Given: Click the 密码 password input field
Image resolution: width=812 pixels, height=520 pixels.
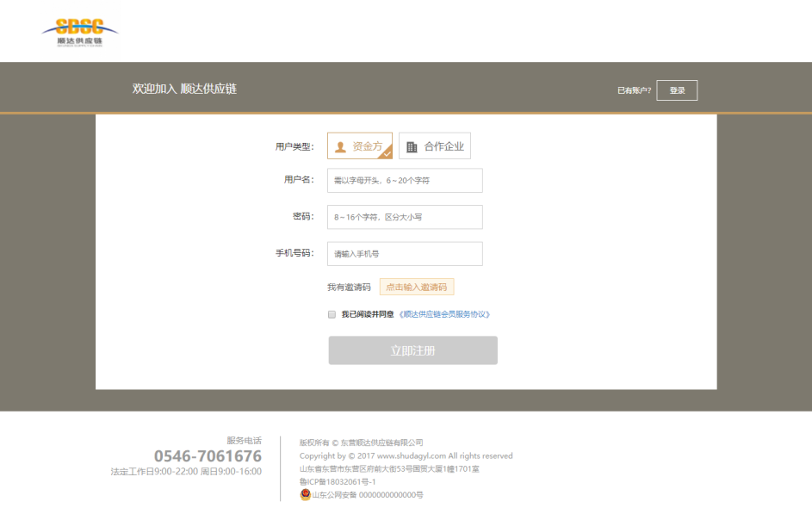Looking at the screenshot, I should click(x=404, y=217).
